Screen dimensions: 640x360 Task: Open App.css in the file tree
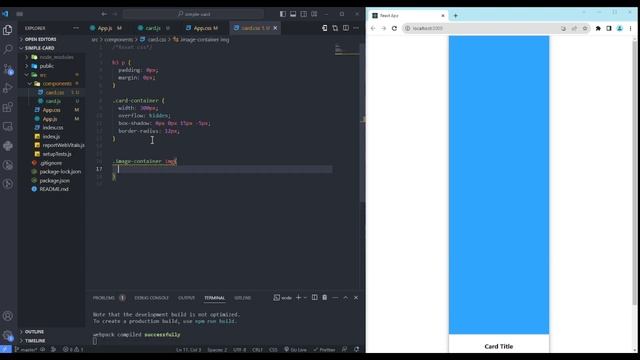[x=51, y=110]
